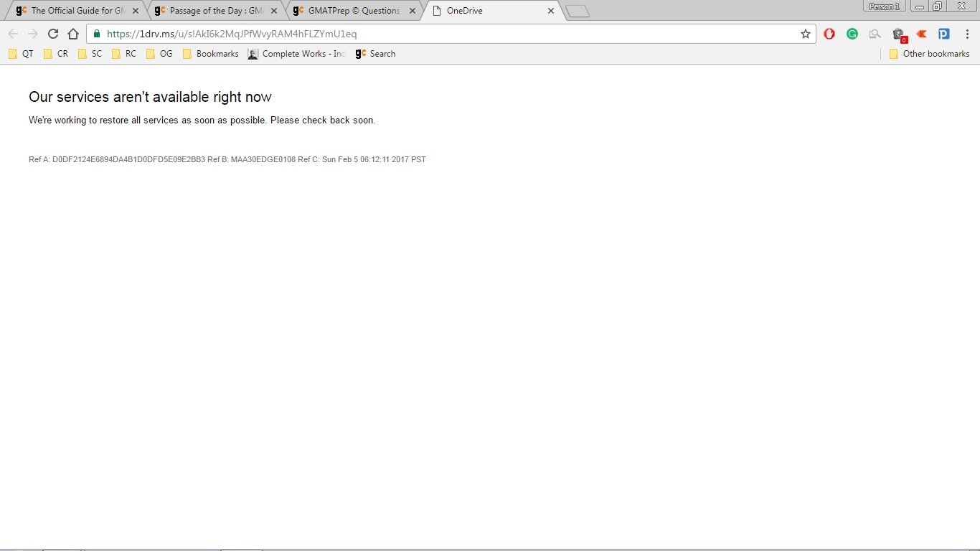The image size is (980, 551).
Task: Reload the page using the refresh button
Action: (52, 34)
